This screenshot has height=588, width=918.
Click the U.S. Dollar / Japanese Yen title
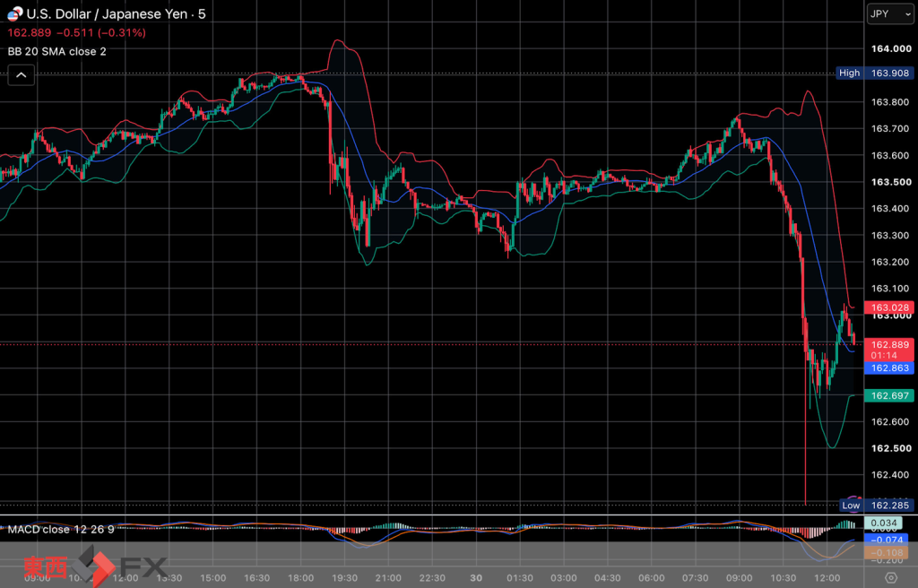109,14
